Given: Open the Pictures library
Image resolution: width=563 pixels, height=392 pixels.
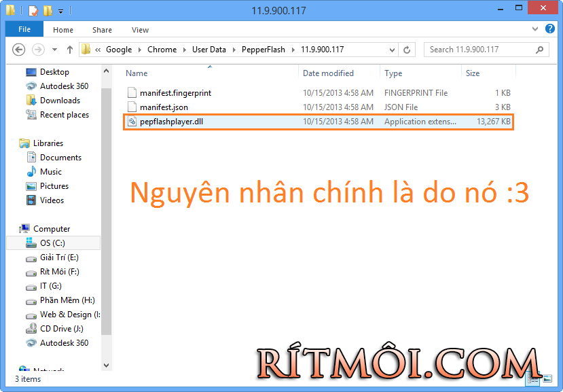Looking at the screenshot, I should (54, 186).
